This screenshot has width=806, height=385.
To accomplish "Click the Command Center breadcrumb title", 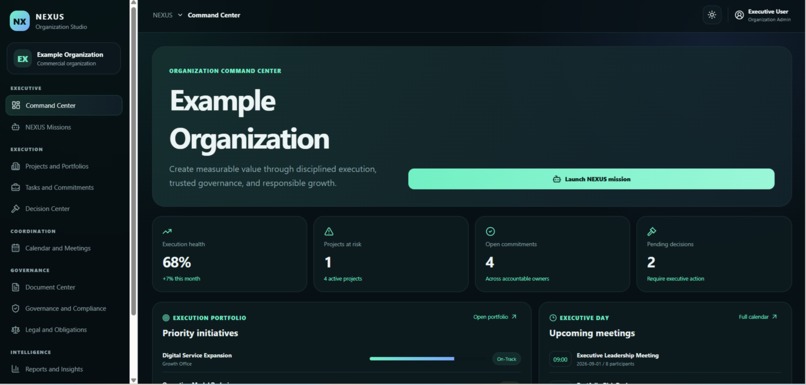I will pyautogui.click(x=214, y=15).
